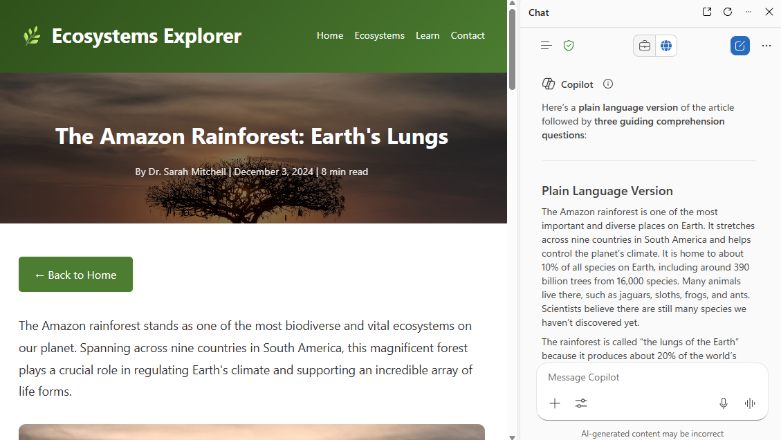The image size is (781, 440).
Task: Open the Learn nav link
Action: click(x=427, y=35)
